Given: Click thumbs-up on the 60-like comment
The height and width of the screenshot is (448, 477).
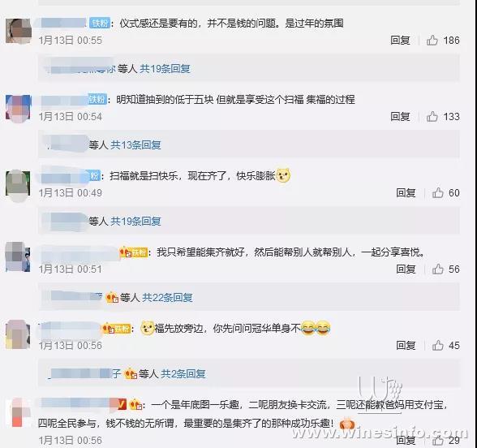Looking at the screenshot, I should [438, 192].
